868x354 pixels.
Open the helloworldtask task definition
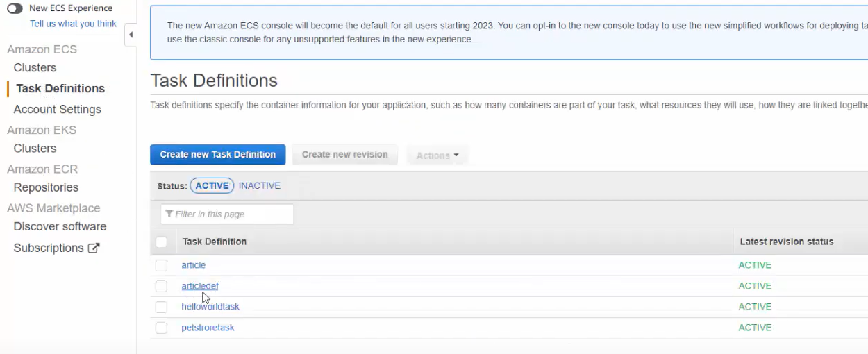click(x=210, y=307)
